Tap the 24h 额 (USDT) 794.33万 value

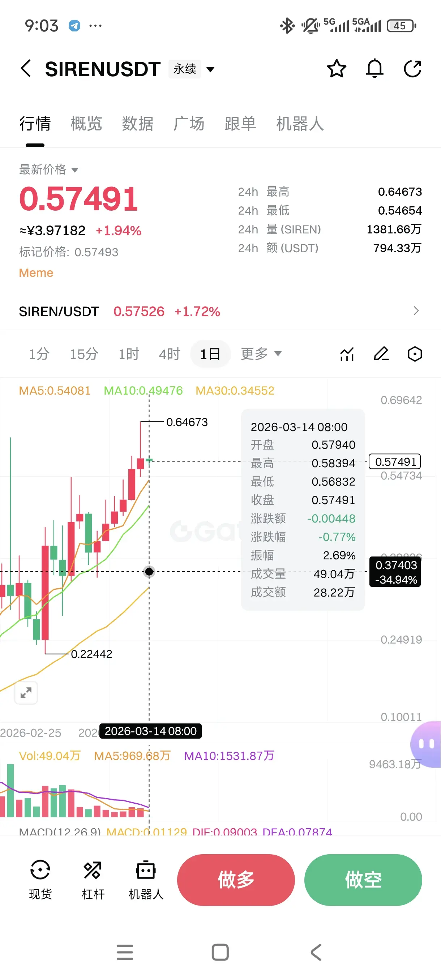click(397, 248)
